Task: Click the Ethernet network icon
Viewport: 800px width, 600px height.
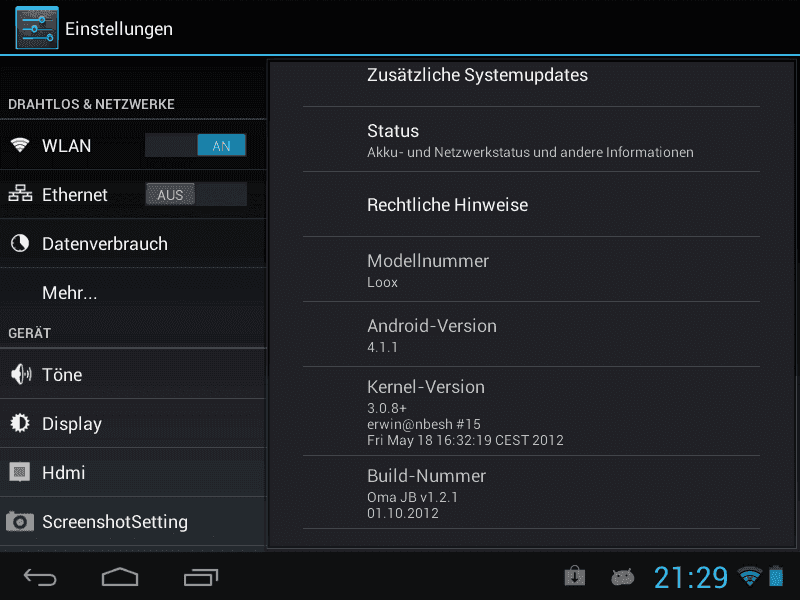Action: click(x=20, y=194)
